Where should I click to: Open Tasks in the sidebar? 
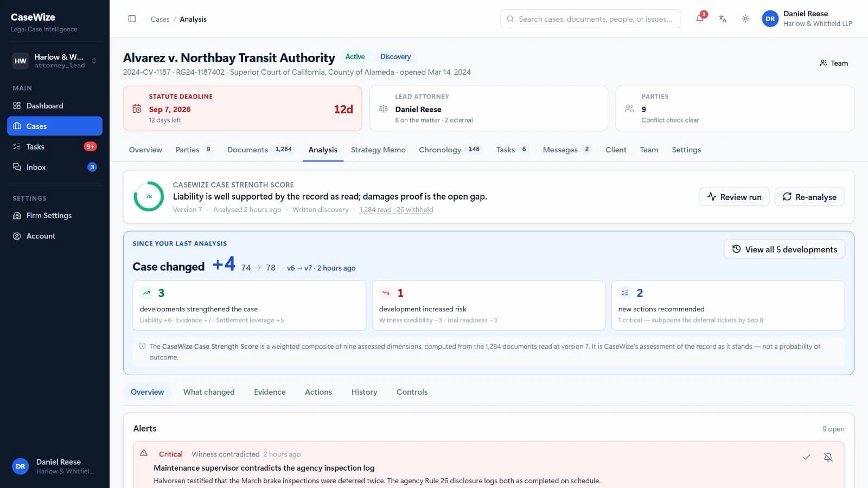point(55,146)
